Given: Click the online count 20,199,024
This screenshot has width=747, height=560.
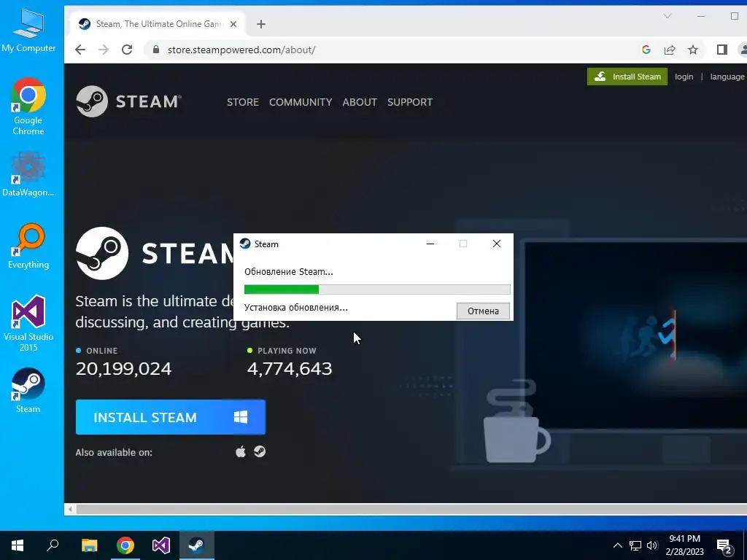Looking at the screenshot, I should click(x=123, y=368).
